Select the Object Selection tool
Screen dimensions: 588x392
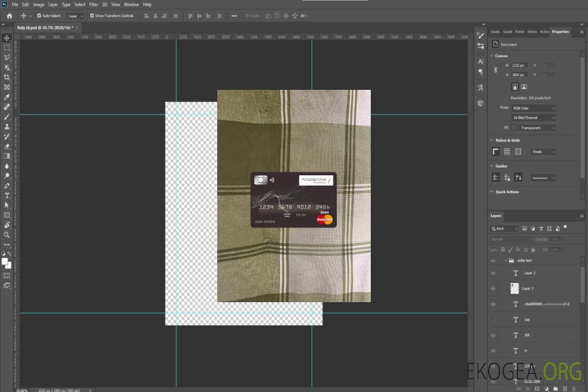[x=7, y=68]
